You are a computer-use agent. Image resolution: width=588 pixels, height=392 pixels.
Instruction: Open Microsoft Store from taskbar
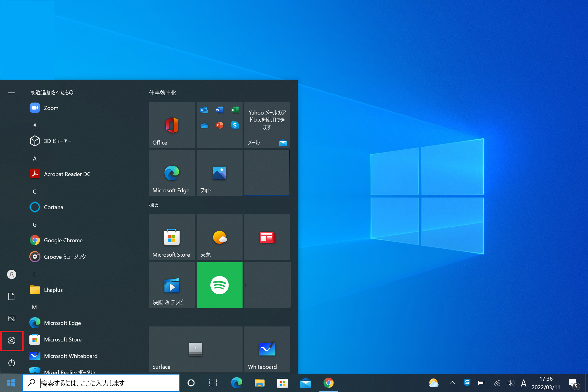(282, 383)
